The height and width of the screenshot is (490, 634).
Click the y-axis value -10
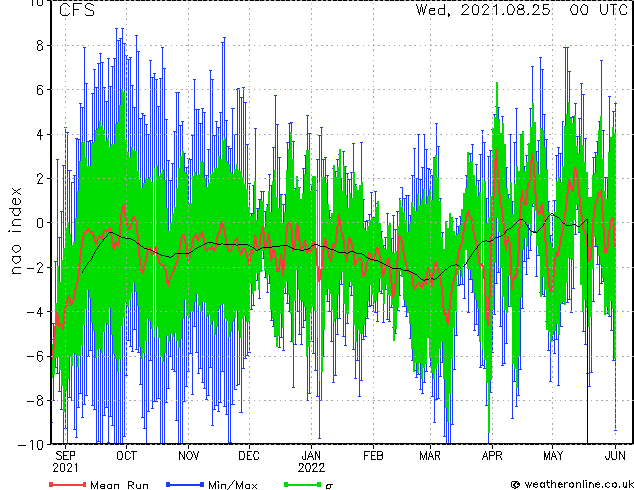31,445
